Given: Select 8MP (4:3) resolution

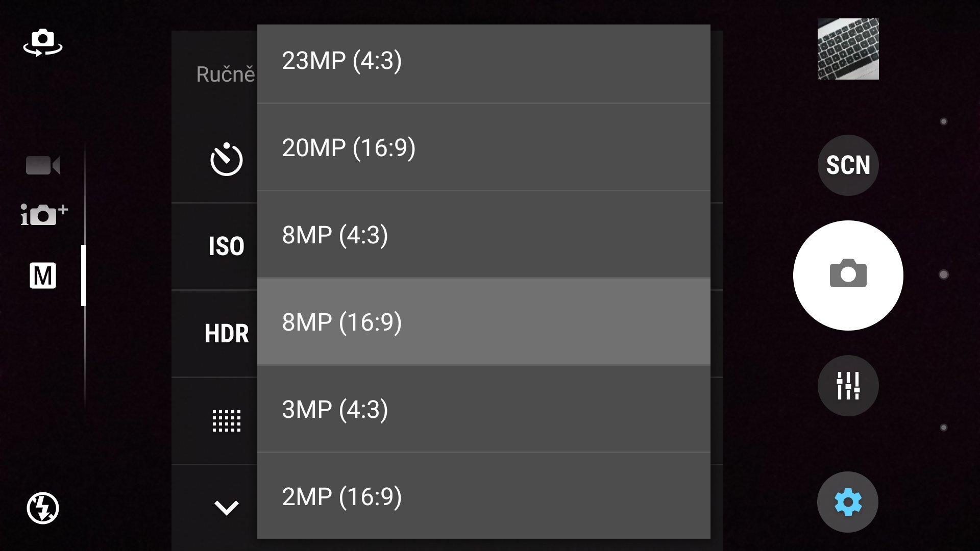Looking at the screenshot, I should 483,235.
